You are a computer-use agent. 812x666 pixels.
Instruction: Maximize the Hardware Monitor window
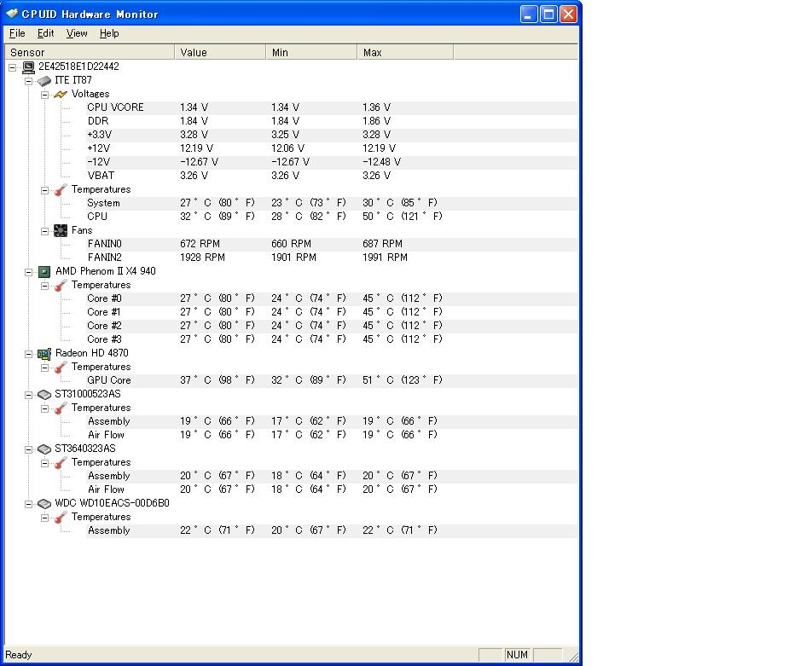click(548, 14)
